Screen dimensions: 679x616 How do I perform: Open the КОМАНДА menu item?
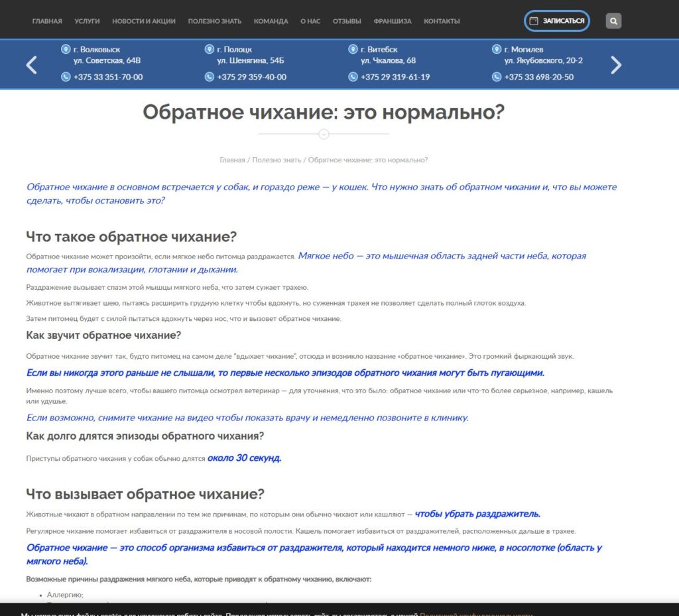coord(271,21)
